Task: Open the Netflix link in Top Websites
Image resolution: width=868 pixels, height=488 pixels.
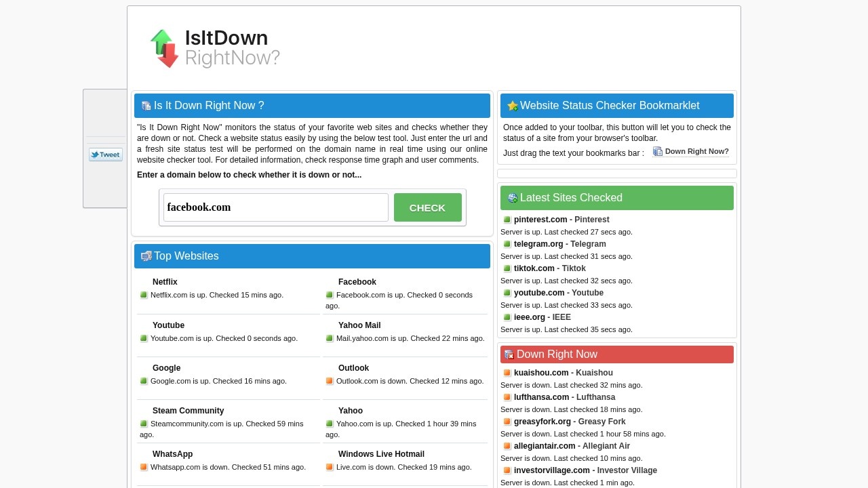Action: (x=165, y=282)
